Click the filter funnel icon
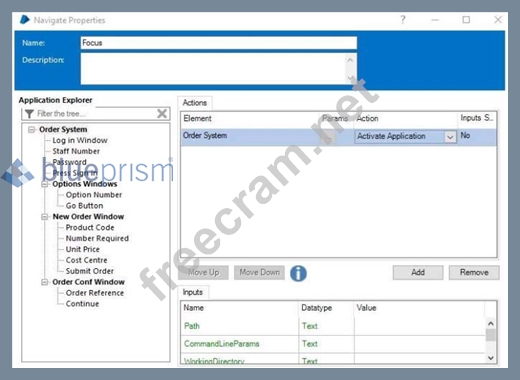The width and height of the screenshot is (520, 380). (x=29, y=114)
